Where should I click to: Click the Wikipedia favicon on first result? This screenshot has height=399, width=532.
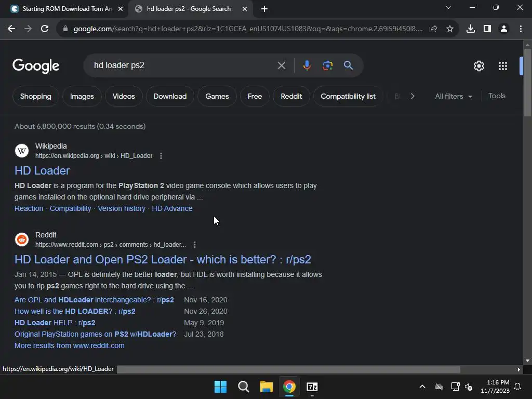click(22, 151)
